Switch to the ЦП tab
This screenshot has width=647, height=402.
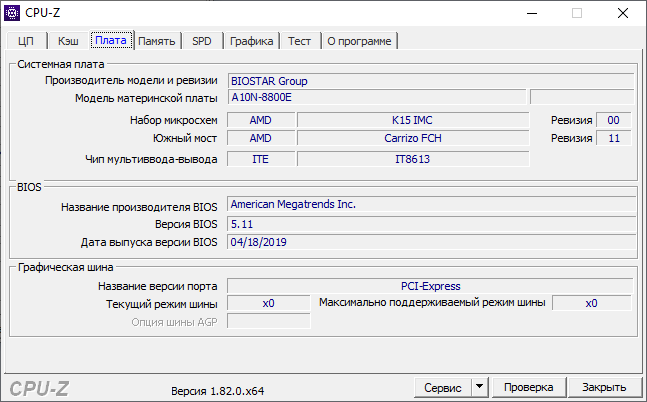coord(26,41)
